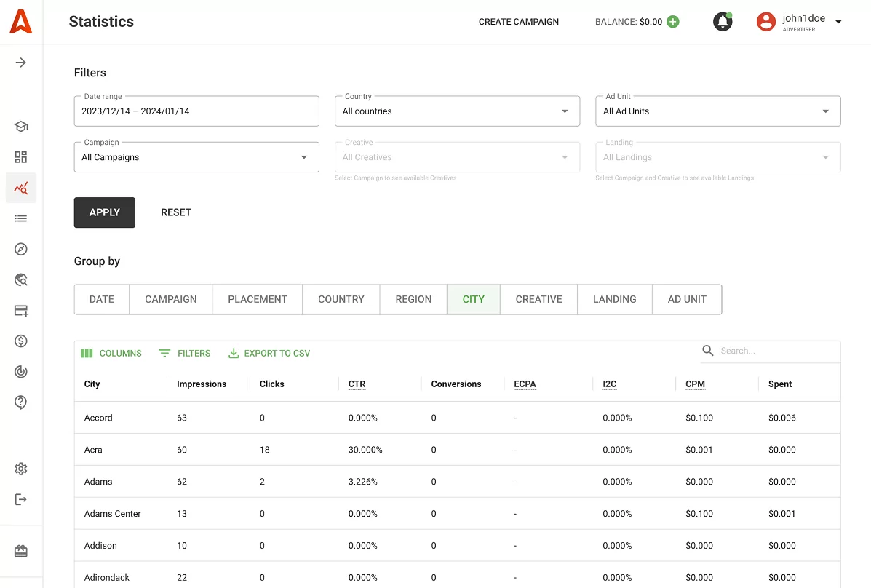Expand the Ad Unit dropdown
The width and height of the screenshot is (871, 588).
(x=717, y=111)
